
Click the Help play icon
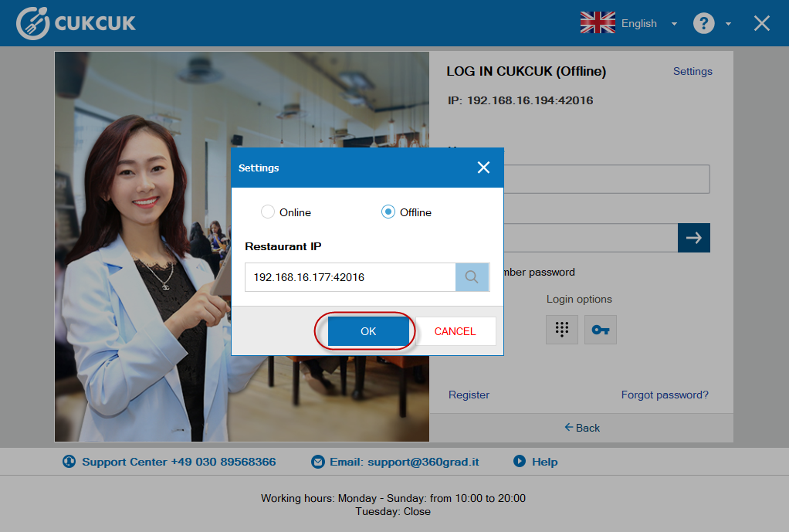[x=520, y=461]
